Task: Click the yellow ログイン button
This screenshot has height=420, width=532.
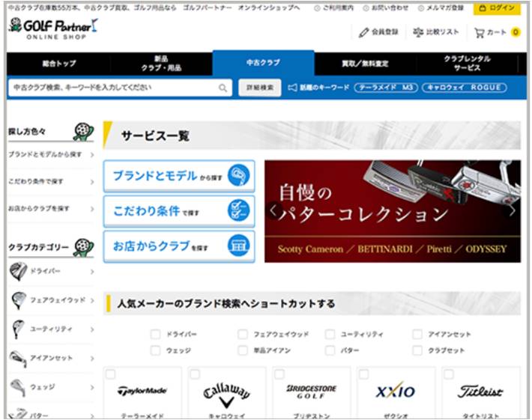Action: (497, 8)
